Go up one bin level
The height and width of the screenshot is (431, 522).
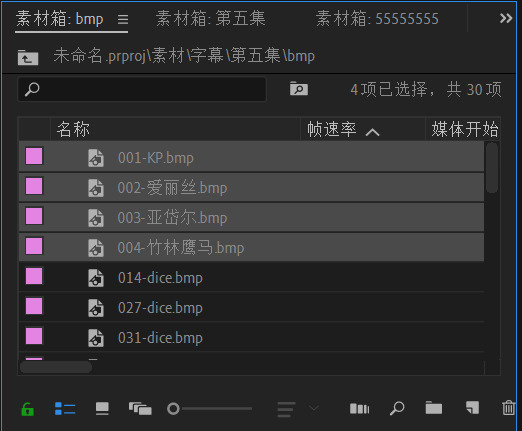tap(28, 57)
